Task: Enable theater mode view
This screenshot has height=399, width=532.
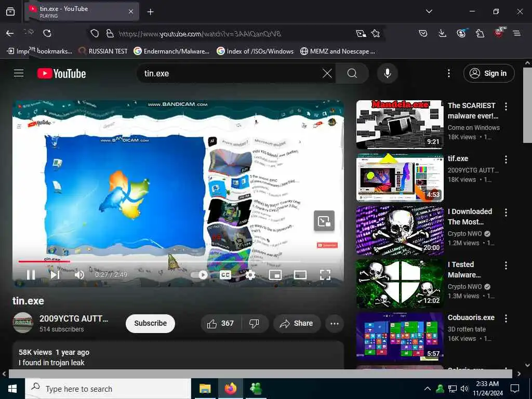Action: click(300, 275)
